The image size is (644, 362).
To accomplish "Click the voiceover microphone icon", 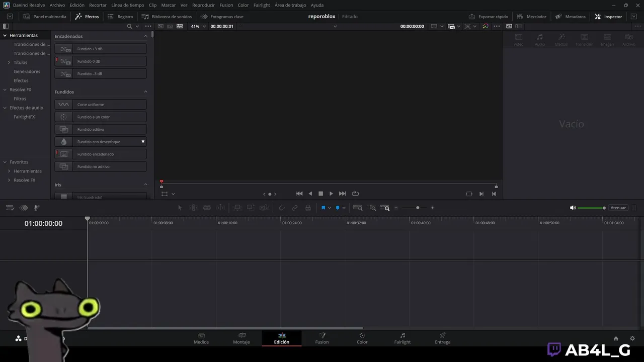I will click(36, 208).
